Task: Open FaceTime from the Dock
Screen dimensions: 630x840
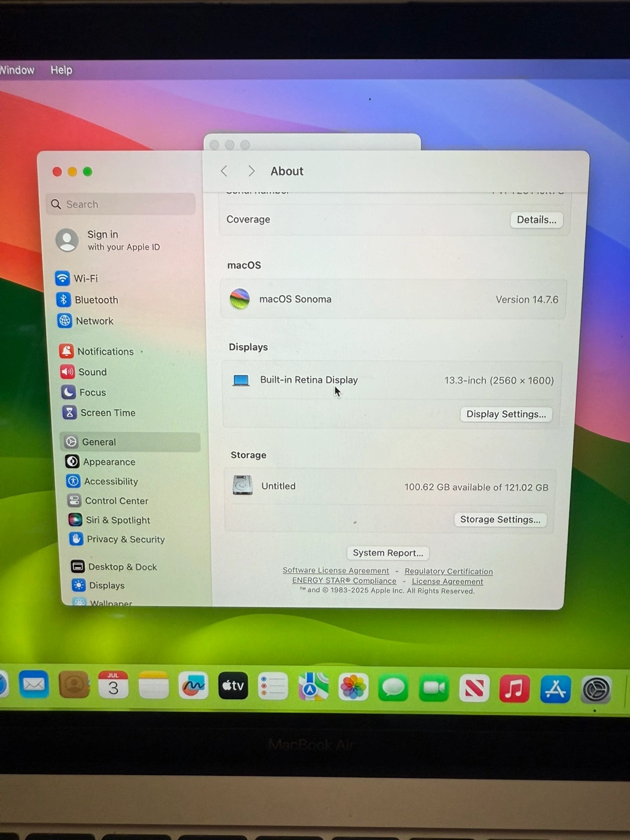Action: (434, 688)
